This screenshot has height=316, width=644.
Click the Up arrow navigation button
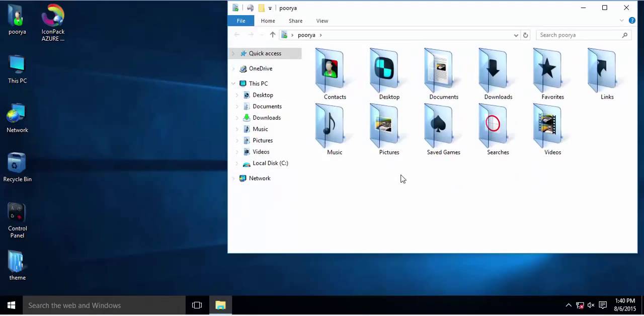point(272,35)
